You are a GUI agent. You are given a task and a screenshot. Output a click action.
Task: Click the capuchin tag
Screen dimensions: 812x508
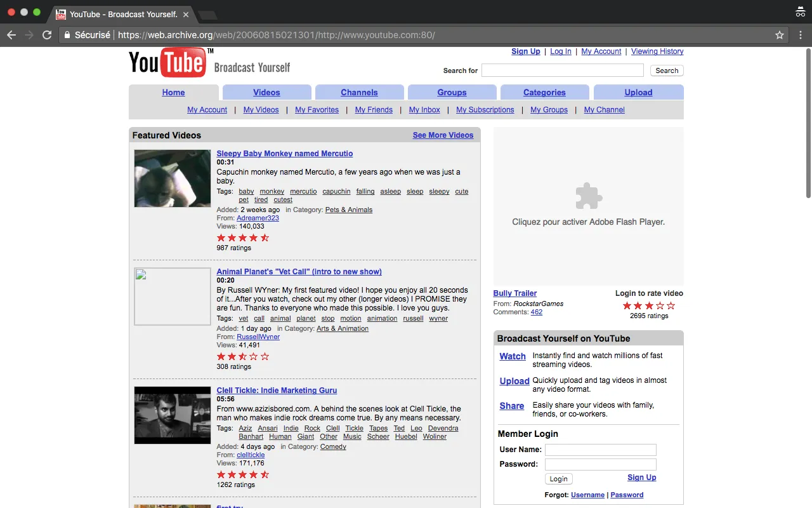(x=336, y=191)
